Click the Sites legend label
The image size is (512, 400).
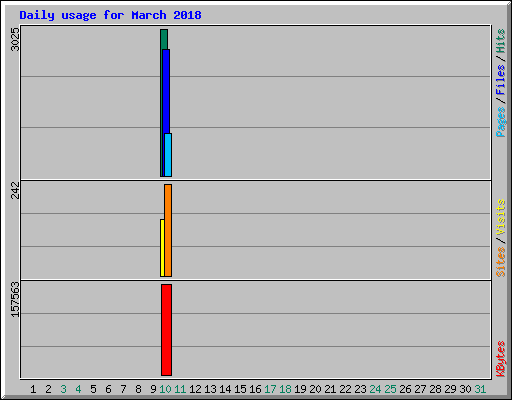(x=500, y=262)
